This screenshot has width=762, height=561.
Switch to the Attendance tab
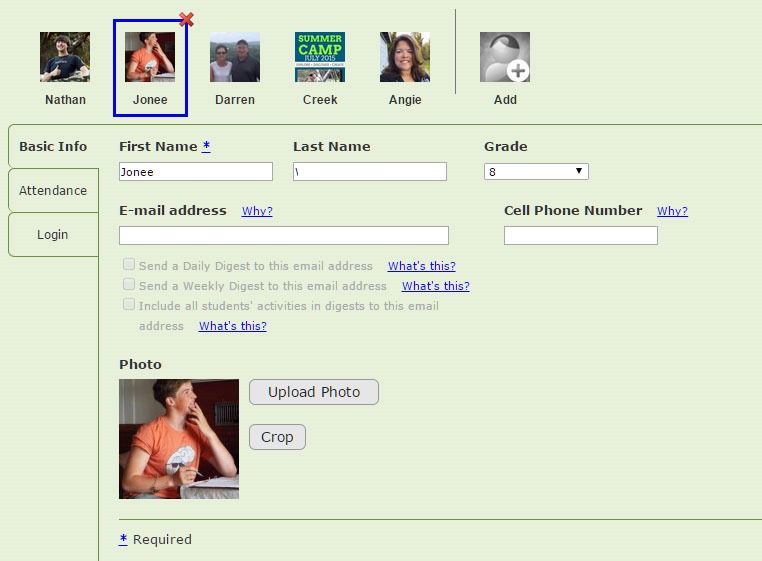pos(53,191)
